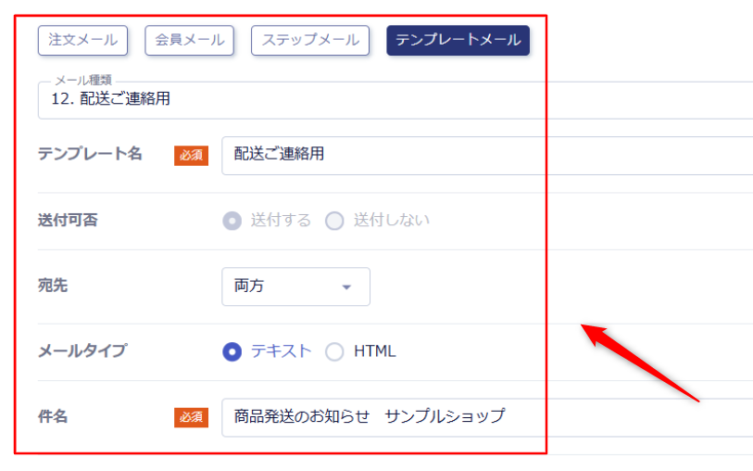
Task: Select the ステップメール tab
Action: tap(310, 40)
